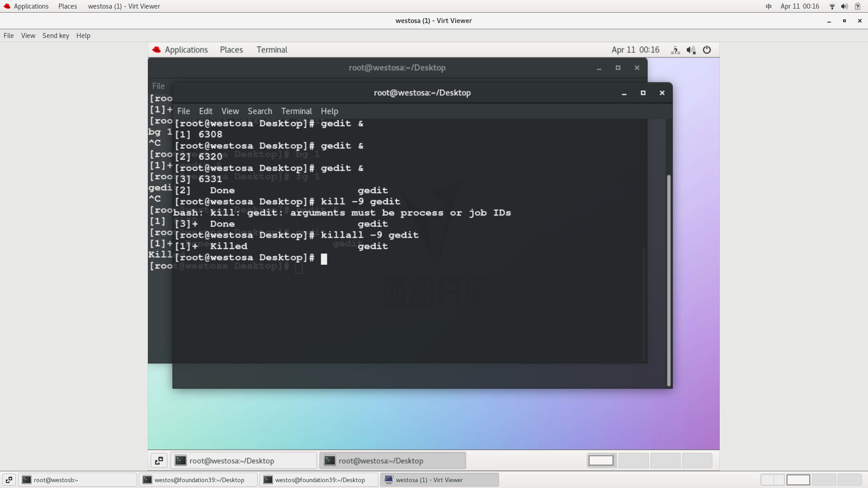This screenshot has height=488, width=868.
Task: Switch to second guest taskbar terminal entry
Action: (x=393, y=461)
